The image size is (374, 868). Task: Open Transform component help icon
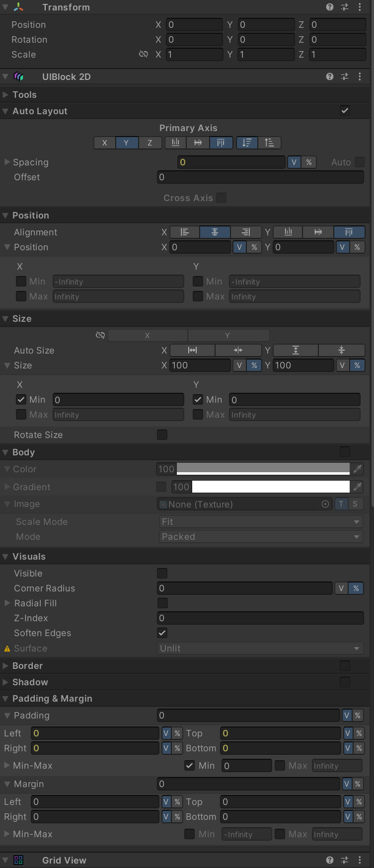[330, 7]
